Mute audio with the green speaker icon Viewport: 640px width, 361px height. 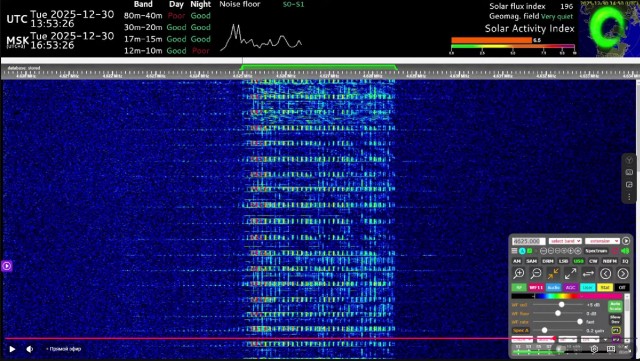point(625,251)
